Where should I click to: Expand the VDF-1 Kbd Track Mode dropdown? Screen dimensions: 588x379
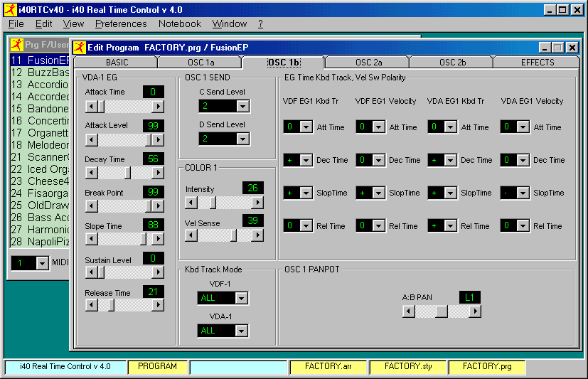(x=242, y=298)
